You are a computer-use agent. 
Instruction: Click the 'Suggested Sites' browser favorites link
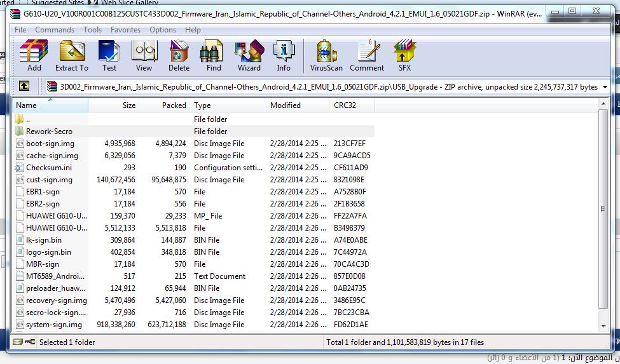click(x=58, y=3)
